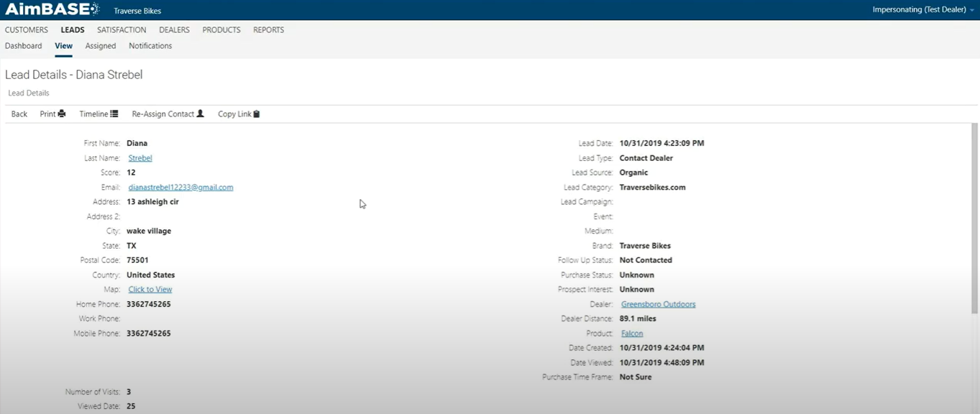Screen dimensions: 980x414
Task: Click the dianastrebel12233@gmail.com email link
Action: (x=180, y=187)
